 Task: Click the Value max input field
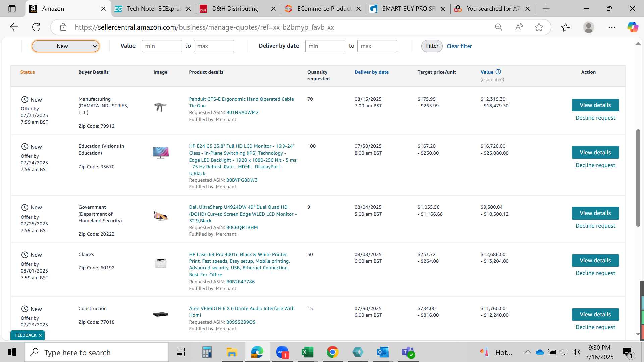(x=214, y=46)
